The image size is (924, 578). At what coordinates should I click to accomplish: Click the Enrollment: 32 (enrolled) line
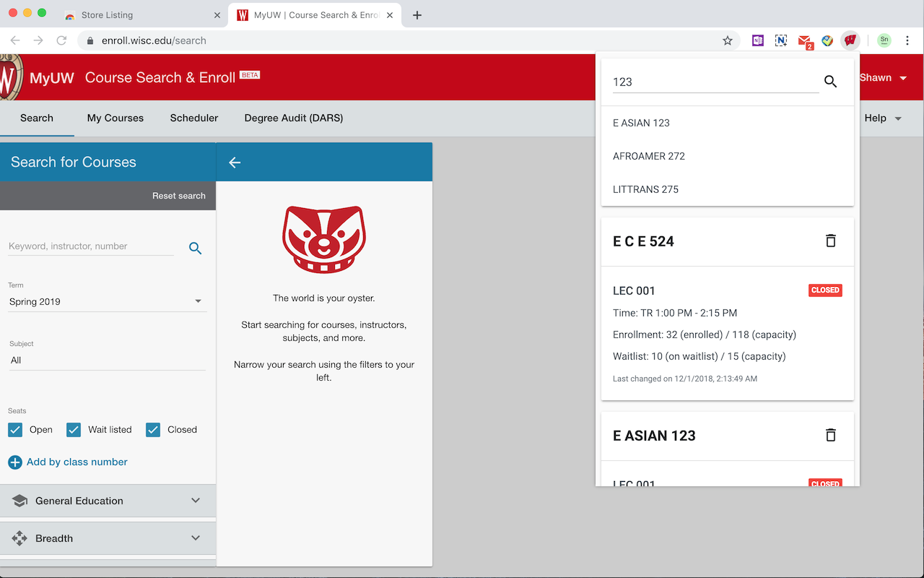tap(705, 335)
